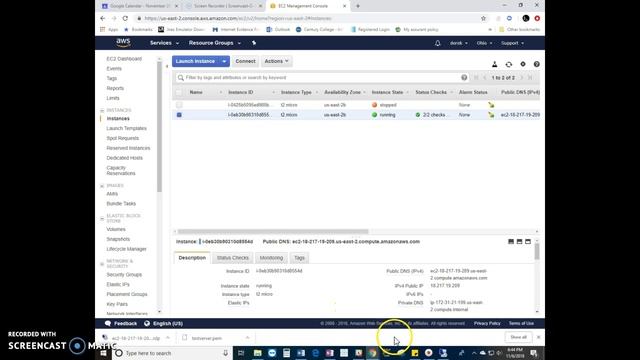Open File Explorer from the taskbar

click(x=258, y=353)
